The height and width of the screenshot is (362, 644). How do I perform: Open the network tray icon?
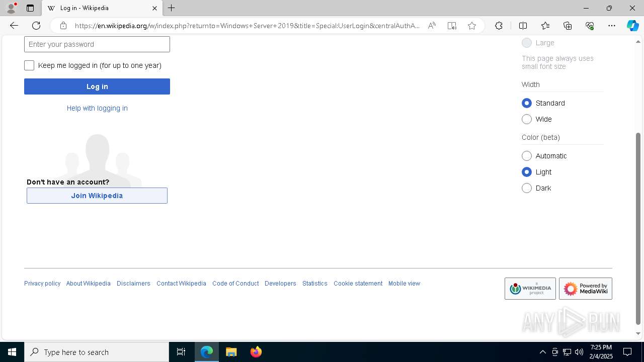click(567, 352)
